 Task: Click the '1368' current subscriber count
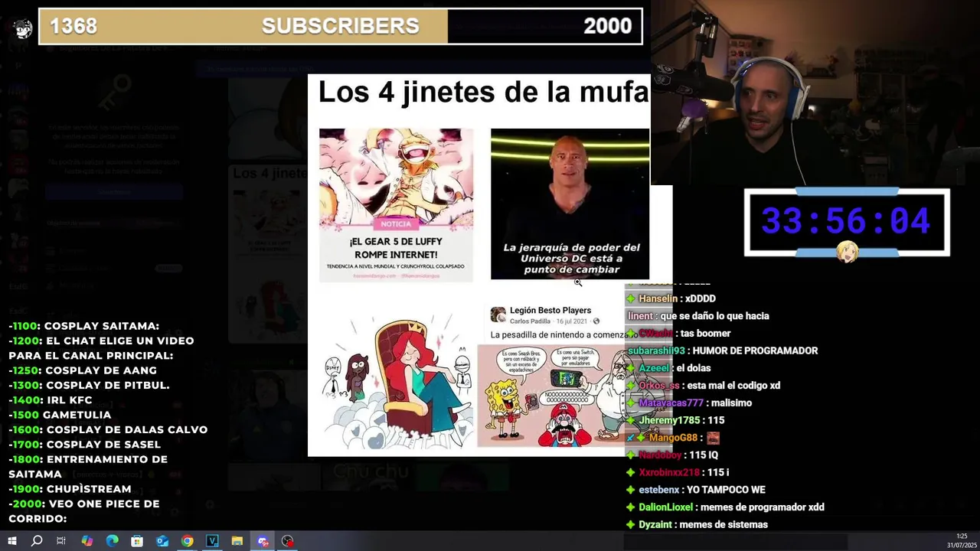73,26
